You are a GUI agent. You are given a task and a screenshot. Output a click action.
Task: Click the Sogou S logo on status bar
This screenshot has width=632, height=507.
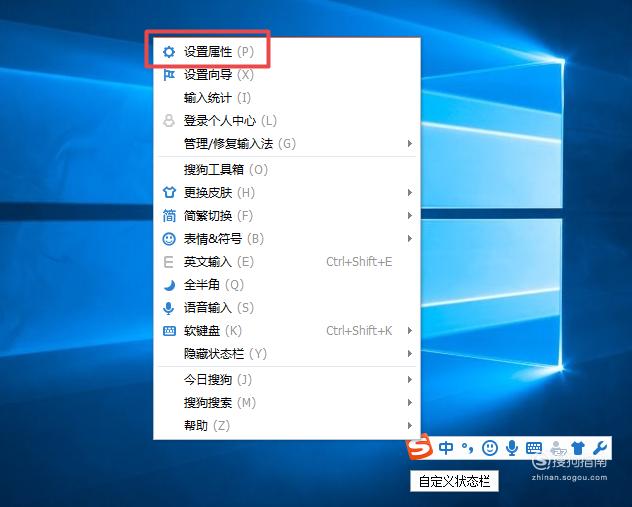coord(419,446)
